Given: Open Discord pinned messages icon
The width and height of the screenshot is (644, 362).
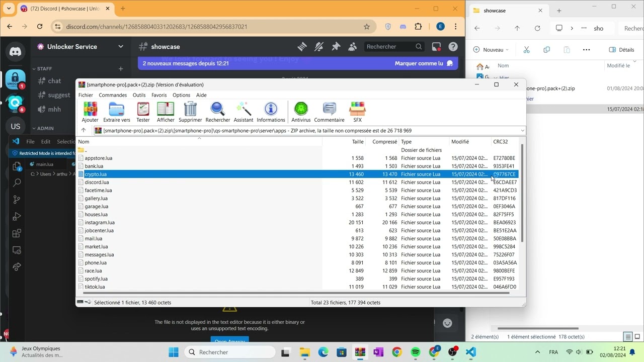Looking at the screenshot, I should [x=336, y=47].
